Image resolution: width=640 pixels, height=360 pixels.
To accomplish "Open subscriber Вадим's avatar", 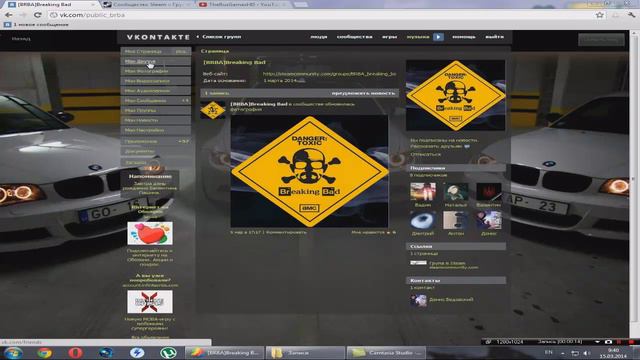I will click(423, 192).
